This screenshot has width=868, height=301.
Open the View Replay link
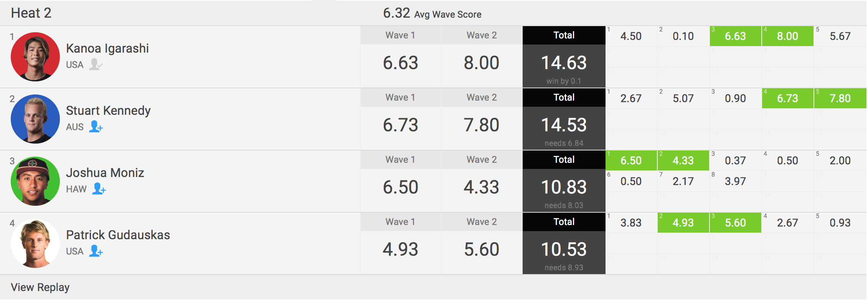(x=40, y=287)
